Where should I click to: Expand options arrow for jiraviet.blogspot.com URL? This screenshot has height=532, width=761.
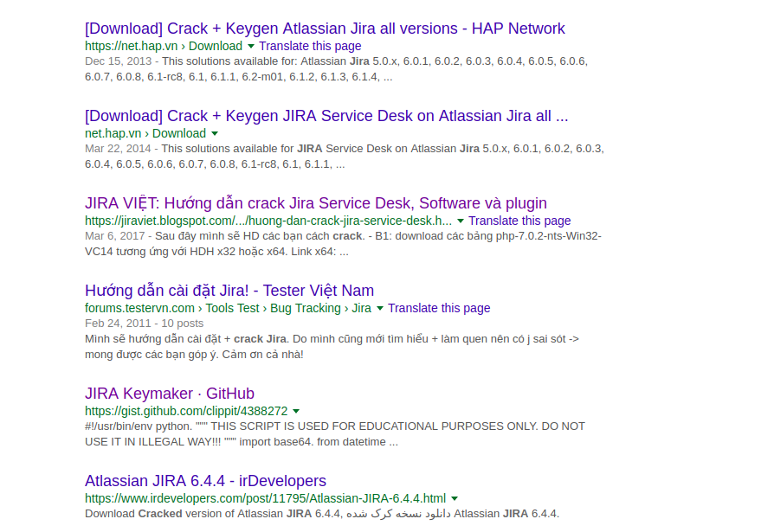click(x=461, y=221)
